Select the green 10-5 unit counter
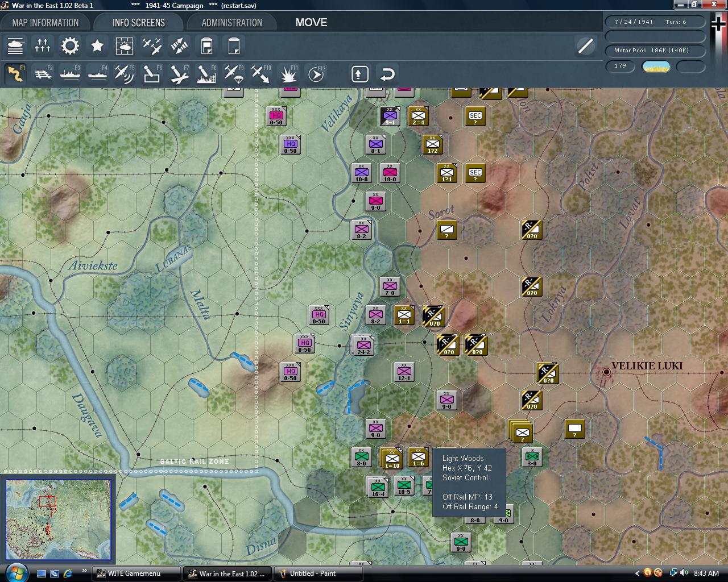This screenshot has height=582, width=728. (x=404, y=485)
